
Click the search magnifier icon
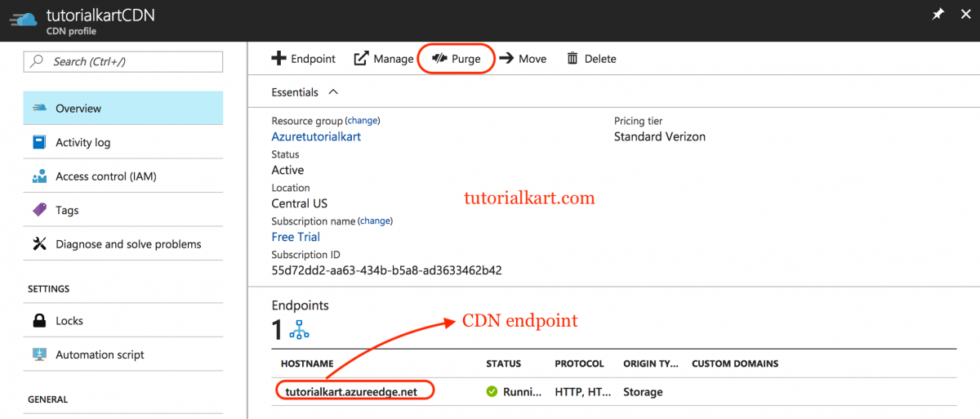37,61
